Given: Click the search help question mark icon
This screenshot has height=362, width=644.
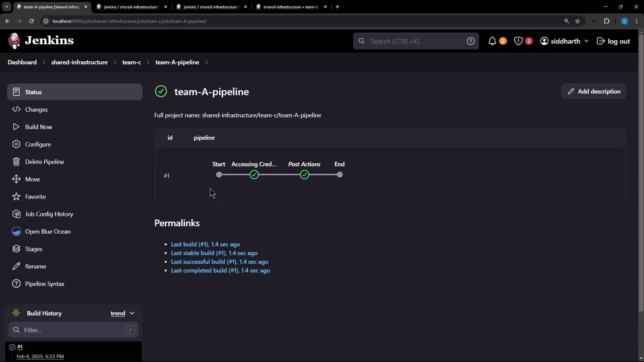Looking at the screenshot, I should [471, 41].
